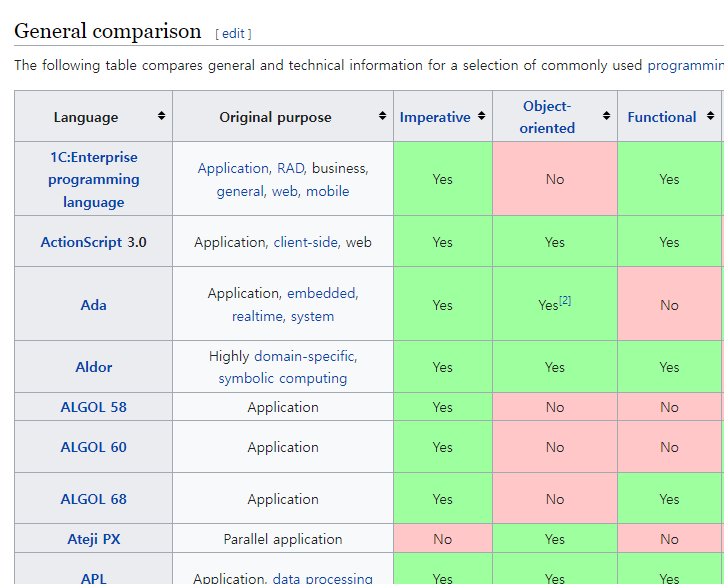The height and width of the screenshot is (584, 724).
Task: Go to the ALGOL 60 page
Action: tap(93, 447)
